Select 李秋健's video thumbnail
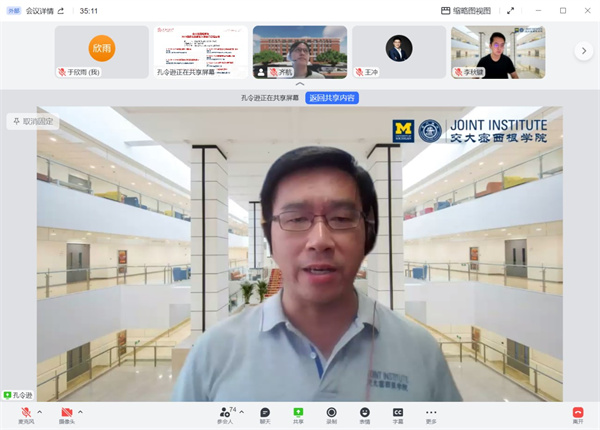 484,51
